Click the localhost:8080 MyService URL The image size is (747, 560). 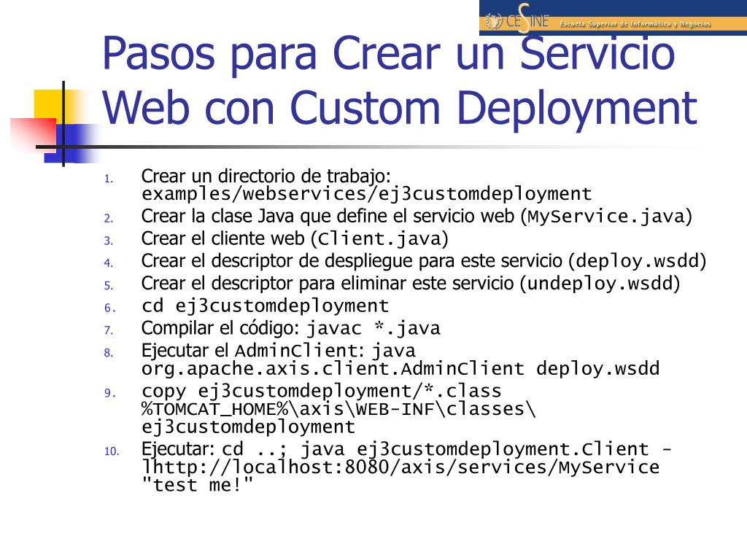pos(400,467)
